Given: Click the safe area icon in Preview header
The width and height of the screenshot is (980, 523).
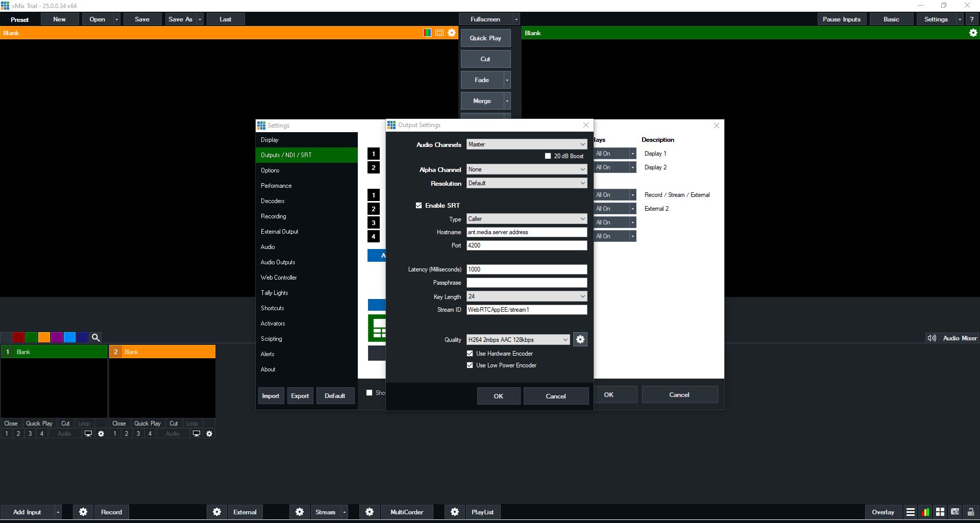Looking at the screenshot, I should (439, 33).
